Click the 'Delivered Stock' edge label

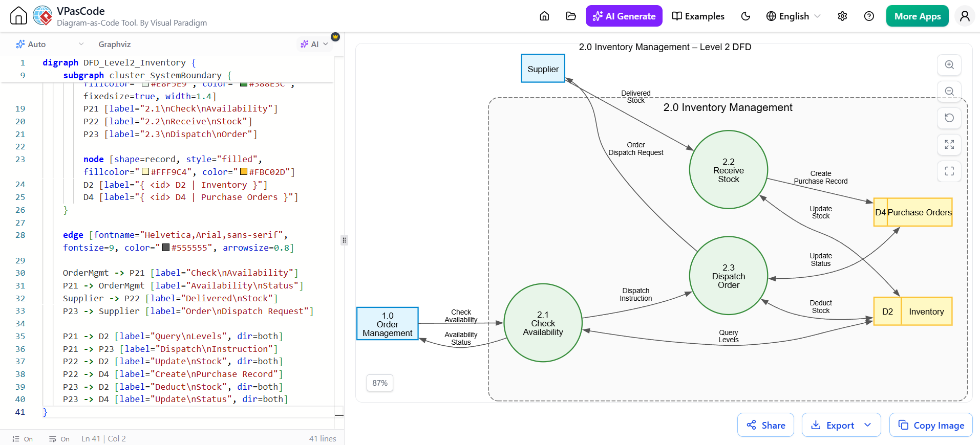(635, 97)
